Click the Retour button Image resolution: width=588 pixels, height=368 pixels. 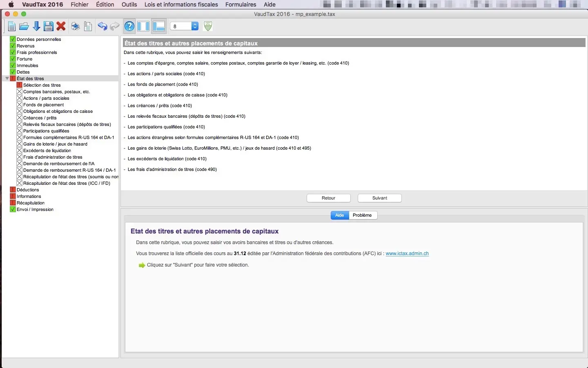[329, 198]
